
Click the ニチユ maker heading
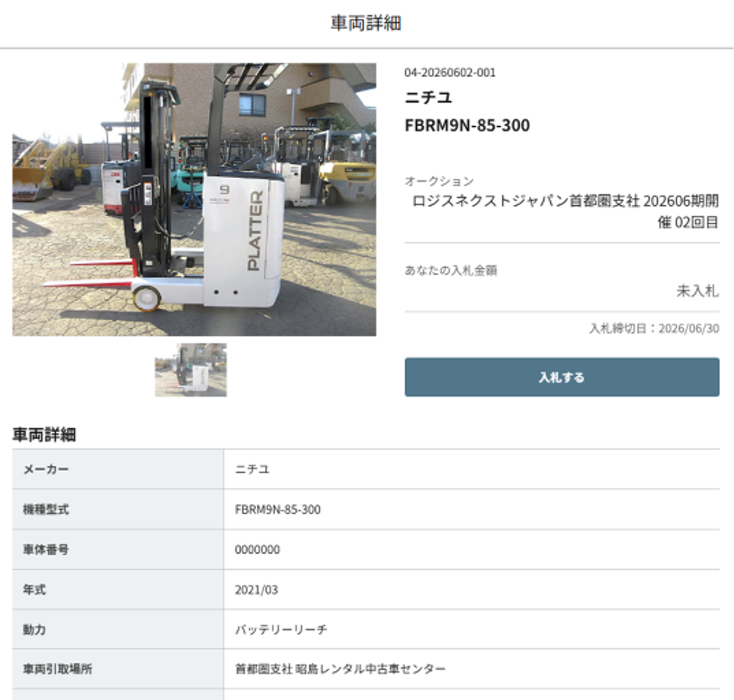tap(428, 98)
